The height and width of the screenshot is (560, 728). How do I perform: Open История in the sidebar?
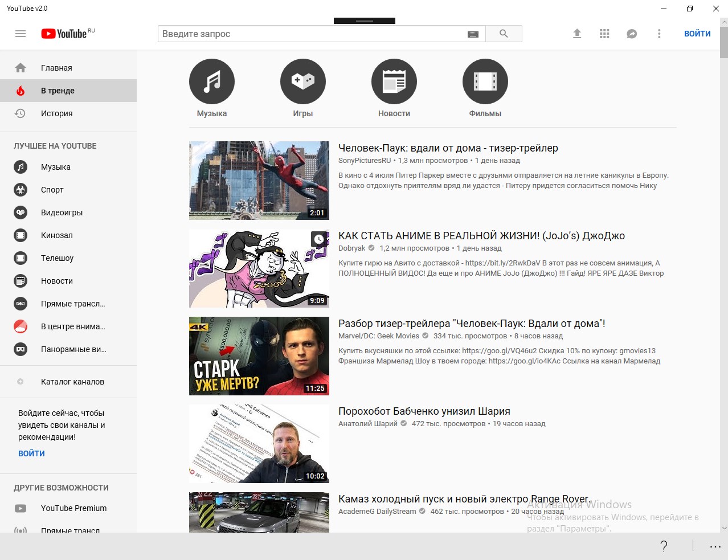point(68,113)
